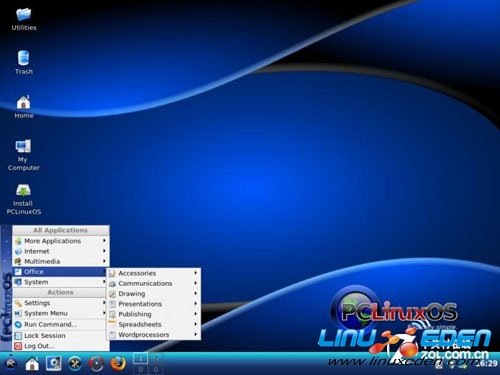Click the Lock Session icon in menu
500x375 pixels.
[18, 336]
